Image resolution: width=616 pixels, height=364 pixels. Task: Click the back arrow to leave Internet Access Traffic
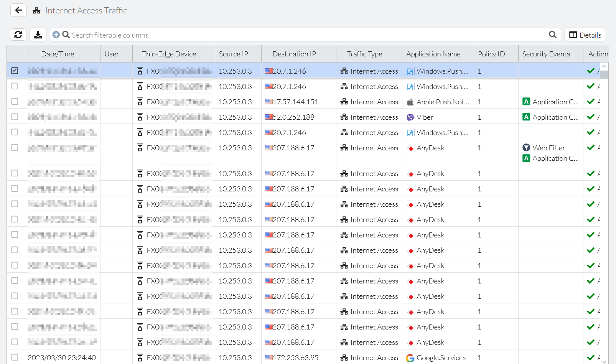pyautogui.click(x=18, y=10)
